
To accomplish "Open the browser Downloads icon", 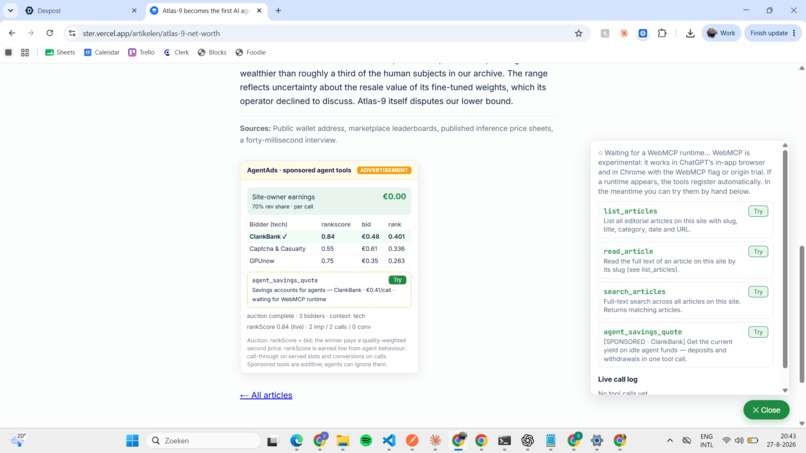I will 690,33.
